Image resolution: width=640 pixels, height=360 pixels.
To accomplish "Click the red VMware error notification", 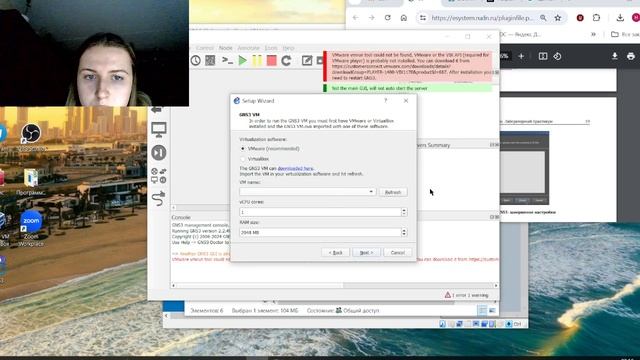I will click(x=408, y=66).
